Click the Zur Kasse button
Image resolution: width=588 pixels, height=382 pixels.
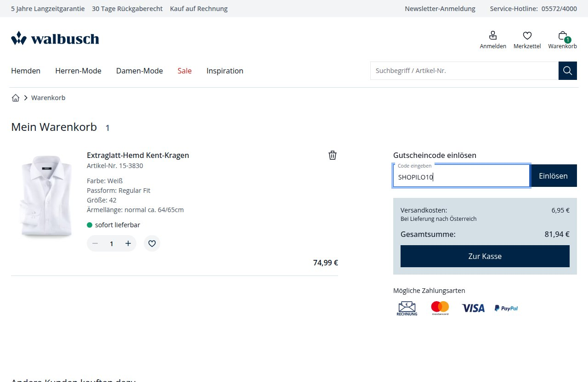click(x=485, y=256)
